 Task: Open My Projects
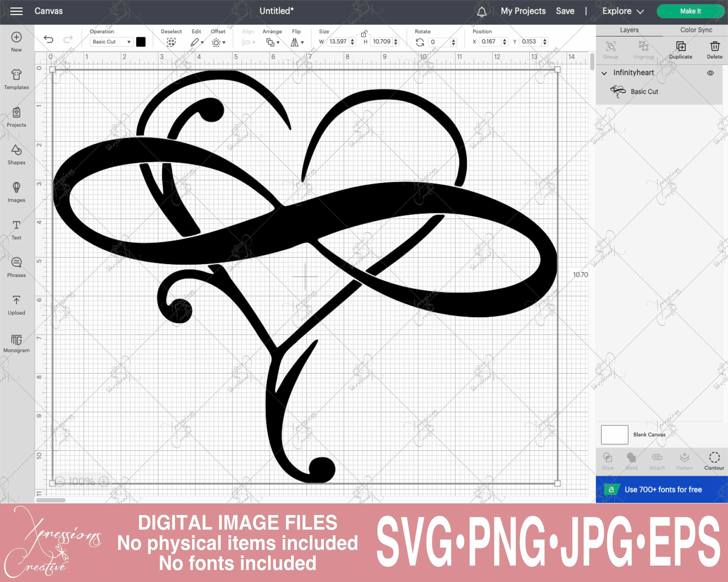pyautogui.click(x=523, y=11)
